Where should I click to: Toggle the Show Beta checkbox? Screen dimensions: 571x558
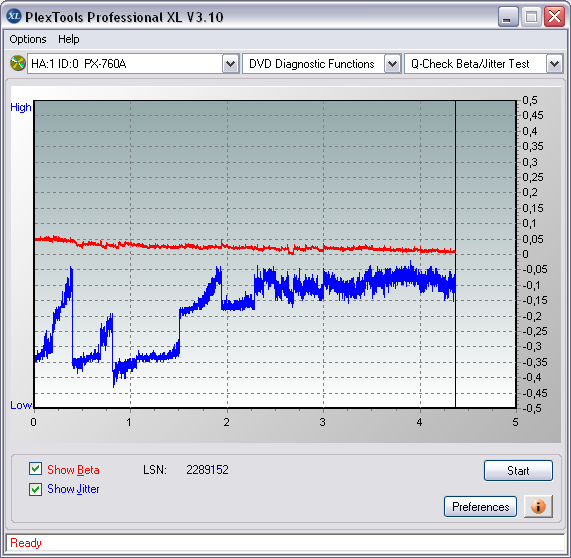pyautogui.click(x=35, y=469)
